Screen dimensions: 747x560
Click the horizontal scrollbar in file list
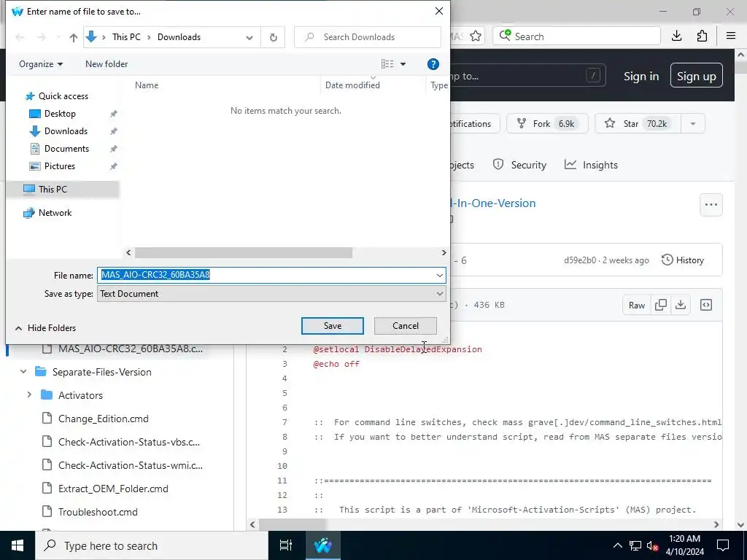[244, 253]
